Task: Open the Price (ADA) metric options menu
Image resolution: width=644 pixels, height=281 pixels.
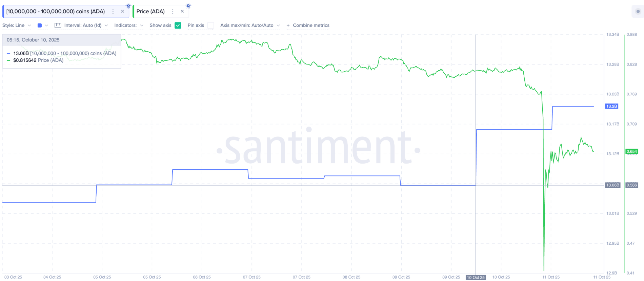Action: [173, 12]
